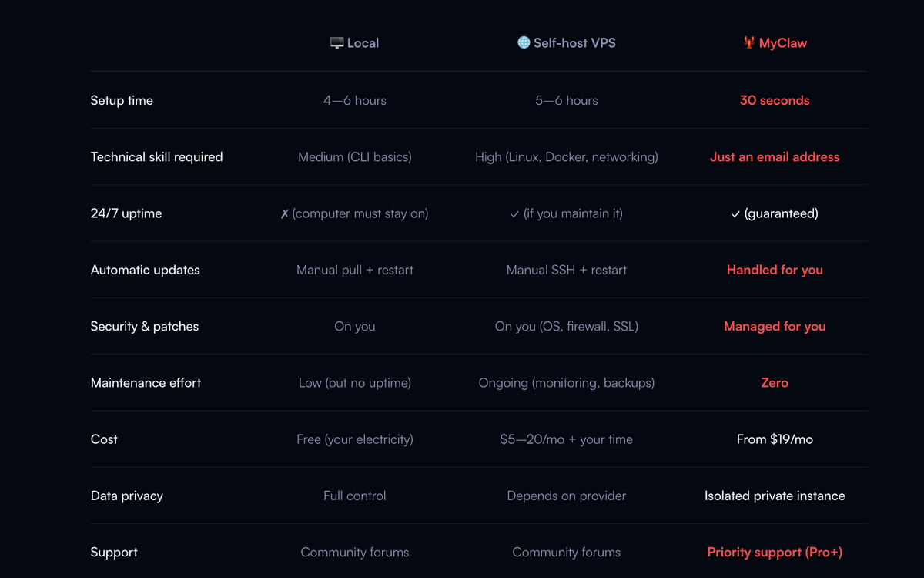This screenshot has width=924, height=578.
Task: Select the '4—6 hours' cell
Action: 355,100
